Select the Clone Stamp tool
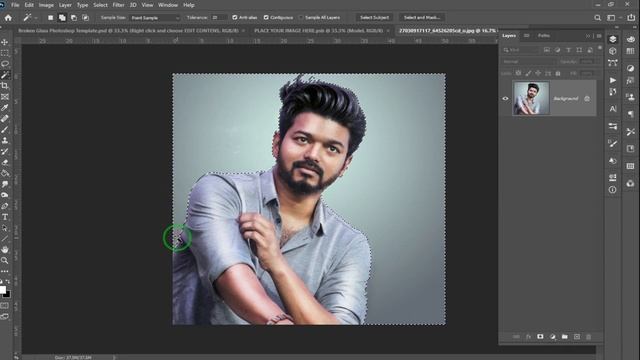The height and width of the screenshot is (360, 640). (5, 140)
